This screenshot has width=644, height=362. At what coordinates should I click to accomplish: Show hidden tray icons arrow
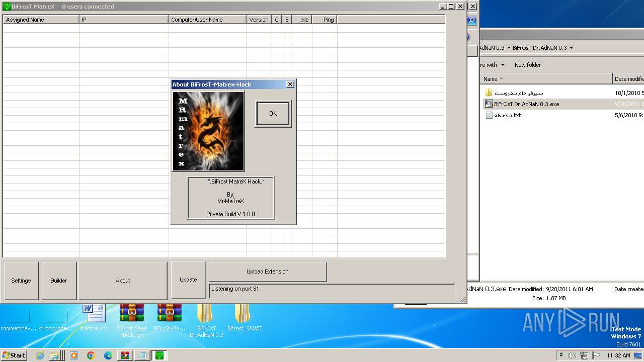(561, 355)
